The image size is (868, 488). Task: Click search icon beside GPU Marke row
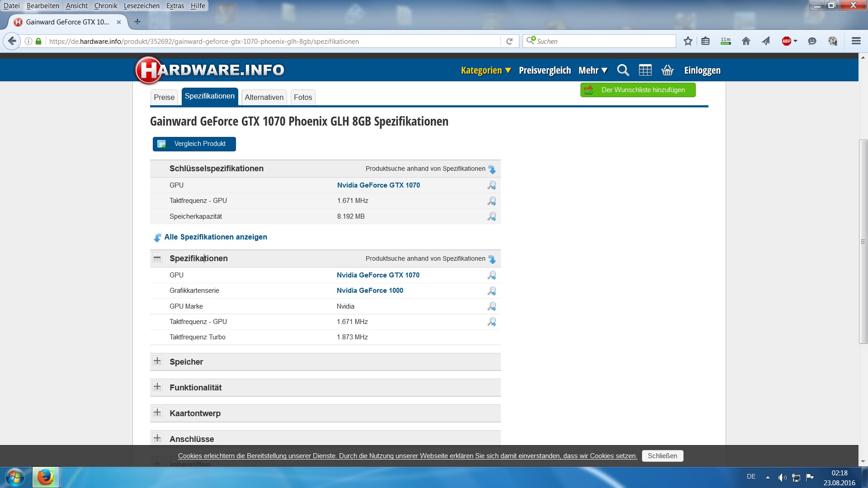[x=491, y=306]
